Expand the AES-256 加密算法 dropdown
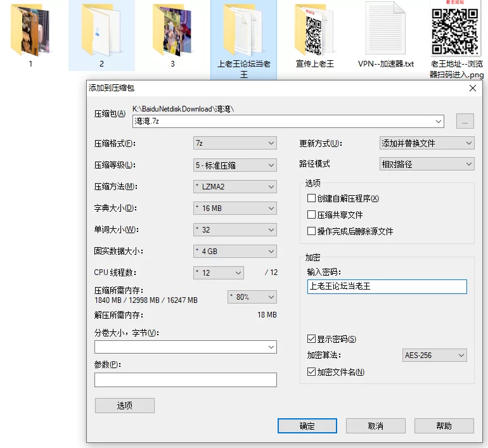The height and width of the screenshot is (448, 488). (435, 355)
